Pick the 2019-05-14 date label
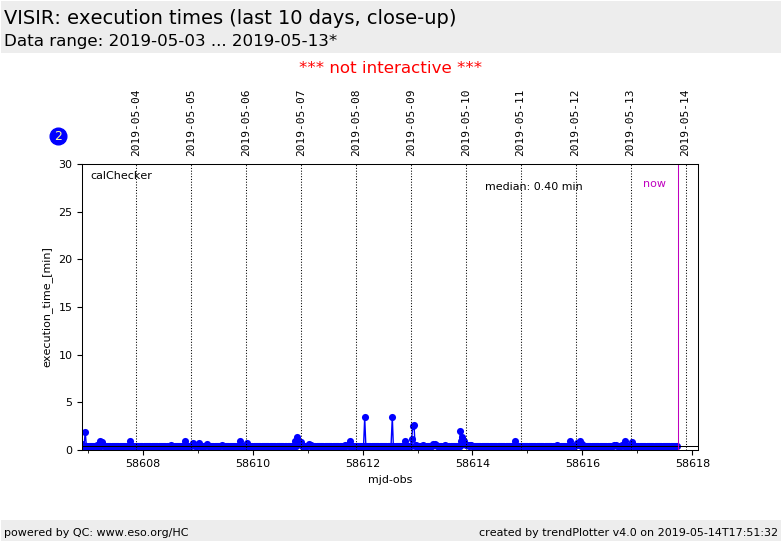The image size is (782, 542). click(685, 123)
